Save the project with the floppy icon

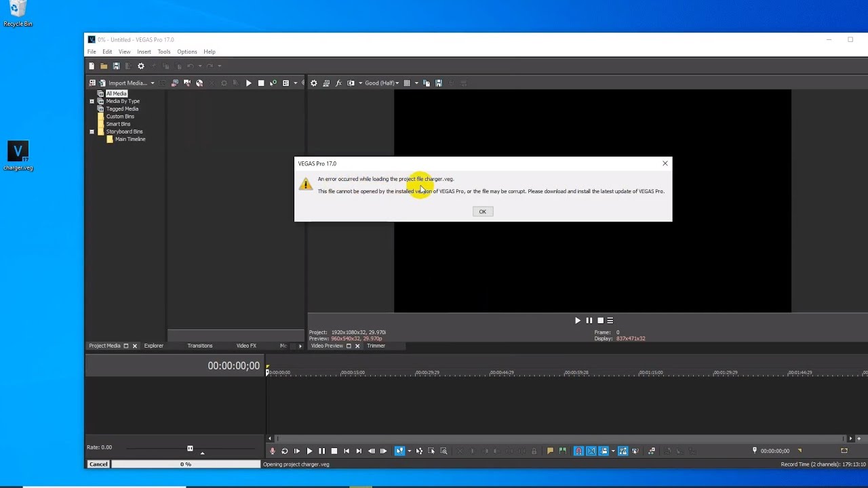click(116, 66)
